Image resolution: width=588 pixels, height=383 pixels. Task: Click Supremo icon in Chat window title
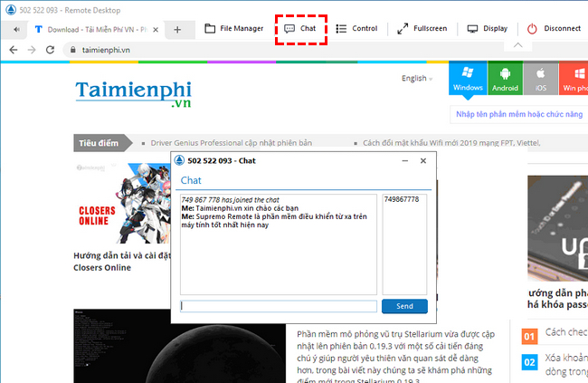coord(180,160)
